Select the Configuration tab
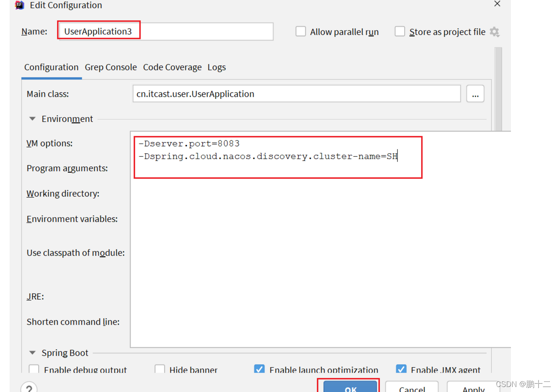The image size is (557, 392). 51,67
